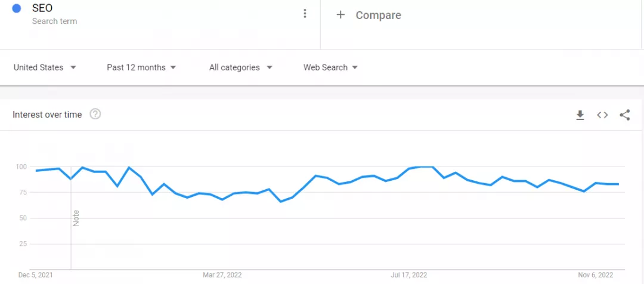Image resolution: width=644 pixels, height=284 pixels.
Task: Click the blue SEO color dot
Action: (x=17, y=8)
